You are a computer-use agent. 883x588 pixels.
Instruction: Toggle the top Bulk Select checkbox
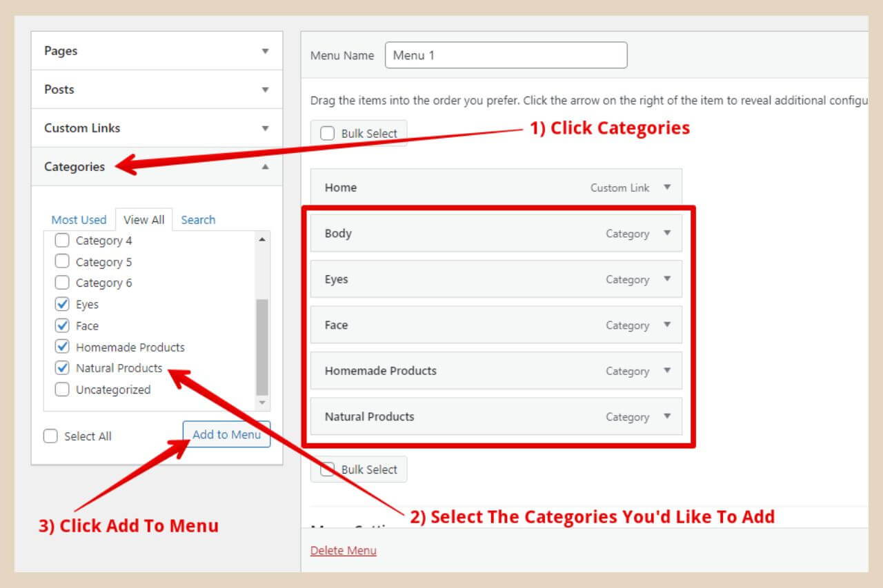327,133
